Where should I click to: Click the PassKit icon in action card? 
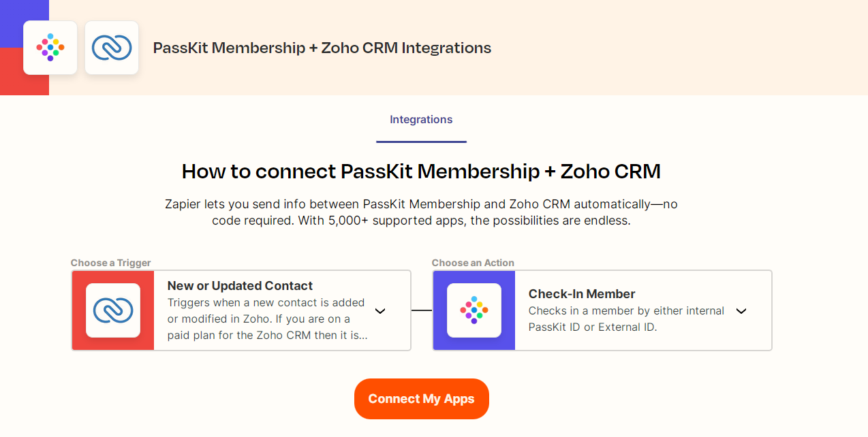click(474, 310)
